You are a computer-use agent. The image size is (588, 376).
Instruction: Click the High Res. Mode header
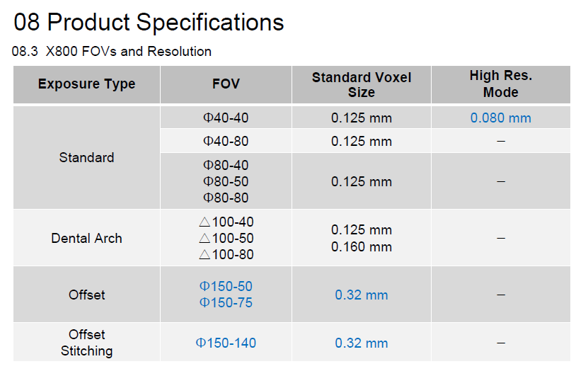coord(501,84)
